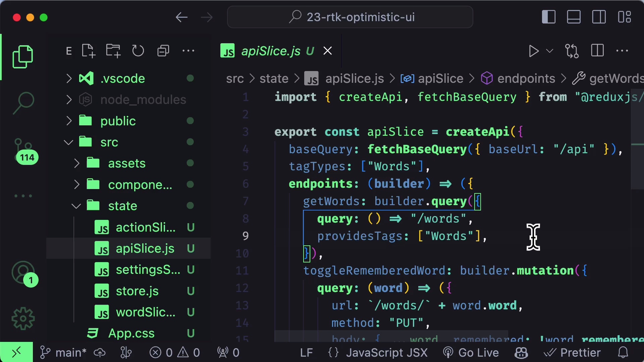Collapse all folders in Explorer
Image resolution: width=644 pixels, height=362 pixels.
coord(163,51)
